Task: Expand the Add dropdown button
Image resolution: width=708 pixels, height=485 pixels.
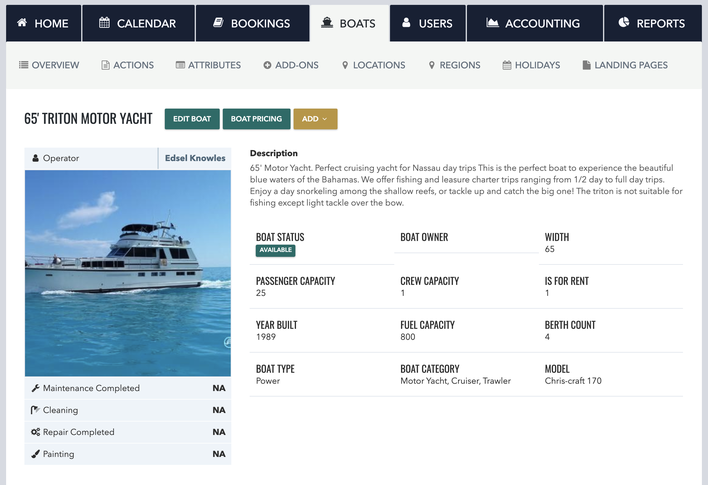Action: tap(315, 119)
